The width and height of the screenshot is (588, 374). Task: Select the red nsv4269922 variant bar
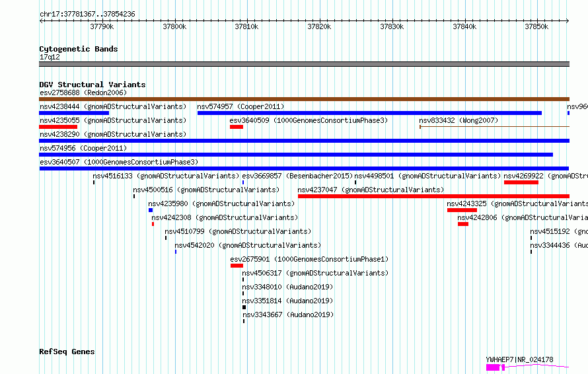click(521, 182)
